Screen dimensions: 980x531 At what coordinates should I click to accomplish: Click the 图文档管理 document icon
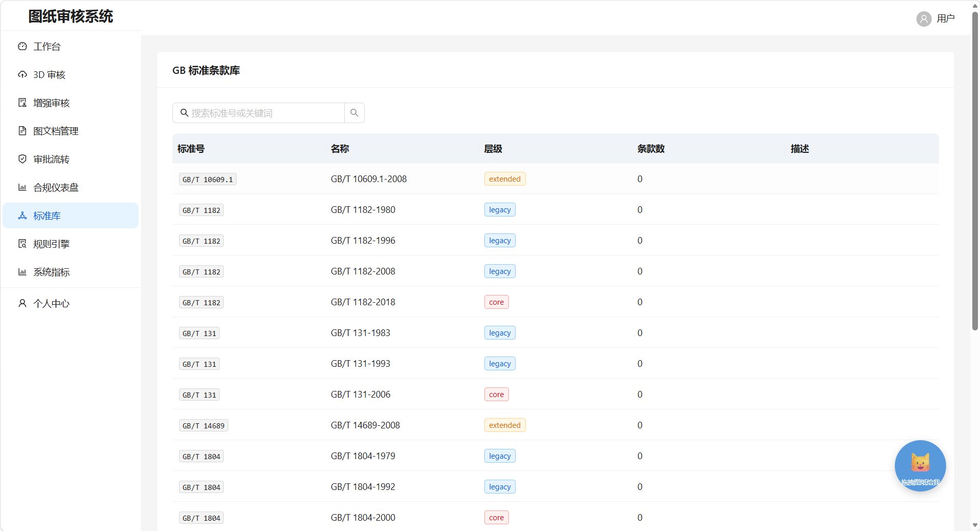22,131
